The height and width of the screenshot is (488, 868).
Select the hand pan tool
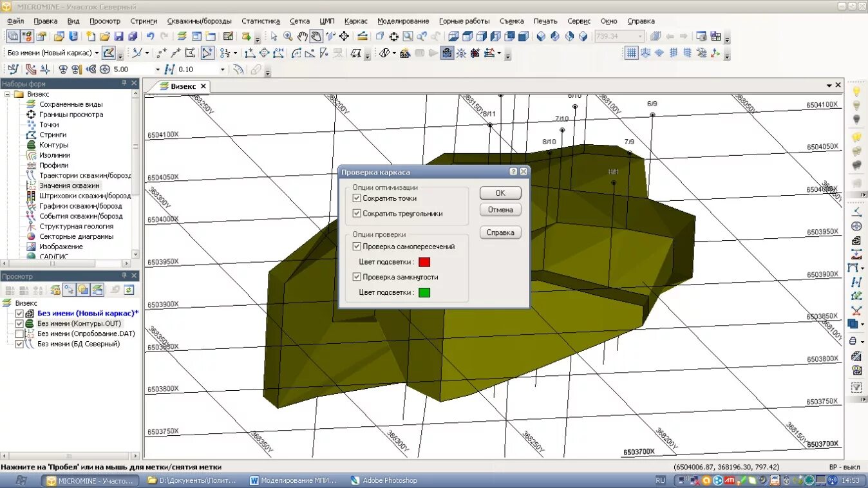(x=303, y=37)
